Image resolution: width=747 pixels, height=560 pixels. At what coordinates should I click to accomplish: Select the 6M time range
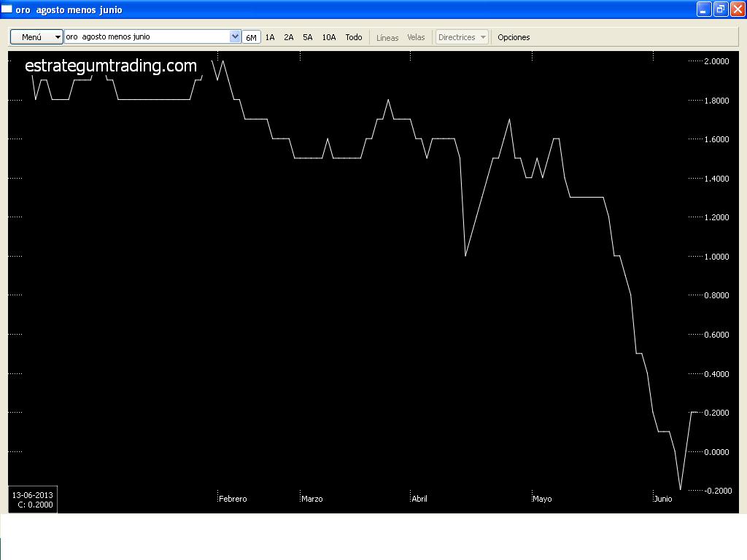click(251, 37)
